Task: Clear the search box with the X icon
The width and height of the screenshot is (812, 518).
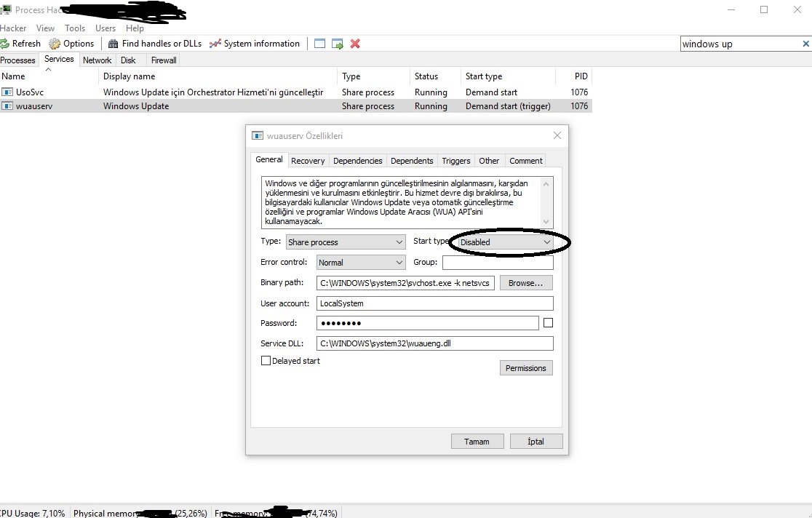Action: [x=805, y=44]
